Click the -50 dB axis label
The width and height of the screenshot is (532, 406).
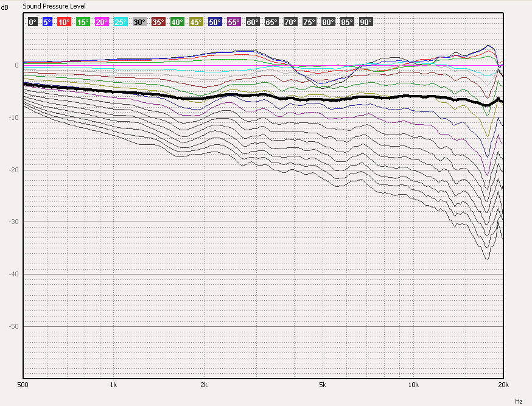click(14, 326)
